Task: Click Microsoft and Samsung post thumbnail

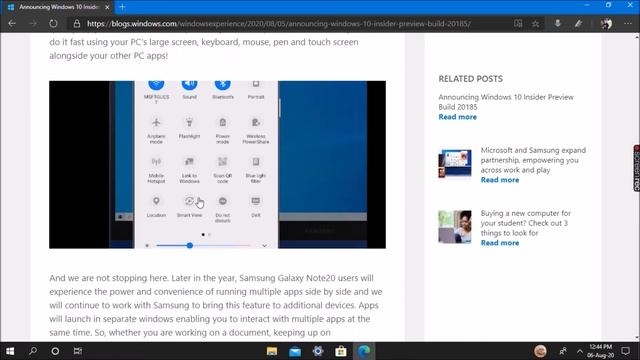Action: click(455, 163)
